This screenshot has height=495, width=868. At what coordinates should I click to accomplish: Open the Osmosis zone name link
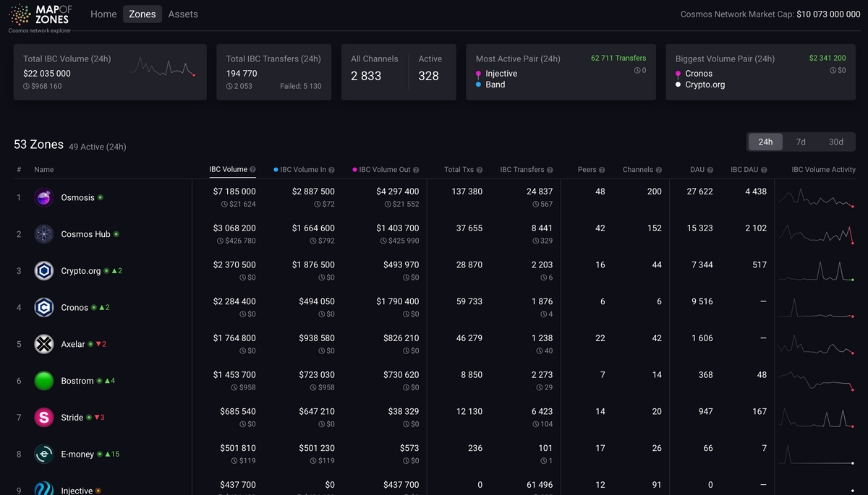pos(77,197)
